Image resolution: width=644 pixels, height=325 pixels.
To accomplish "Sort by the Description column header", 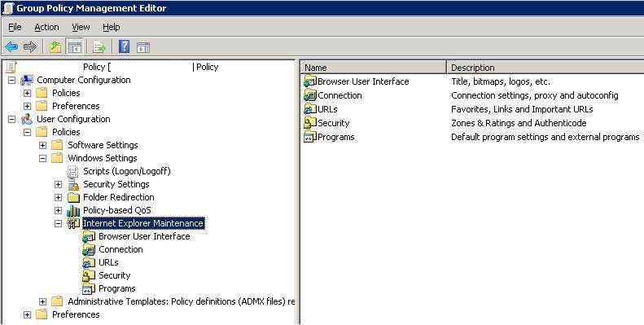I will 545,68.
